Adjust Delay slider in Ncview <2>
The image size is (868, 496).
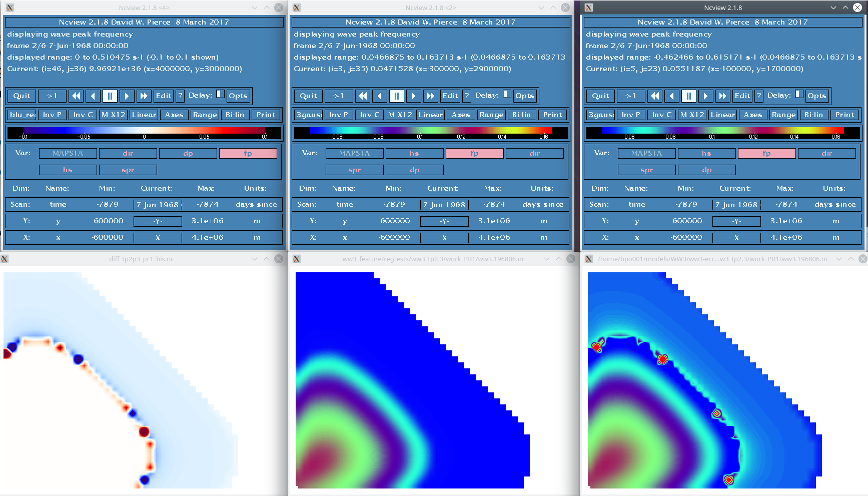tap(507, 94)
